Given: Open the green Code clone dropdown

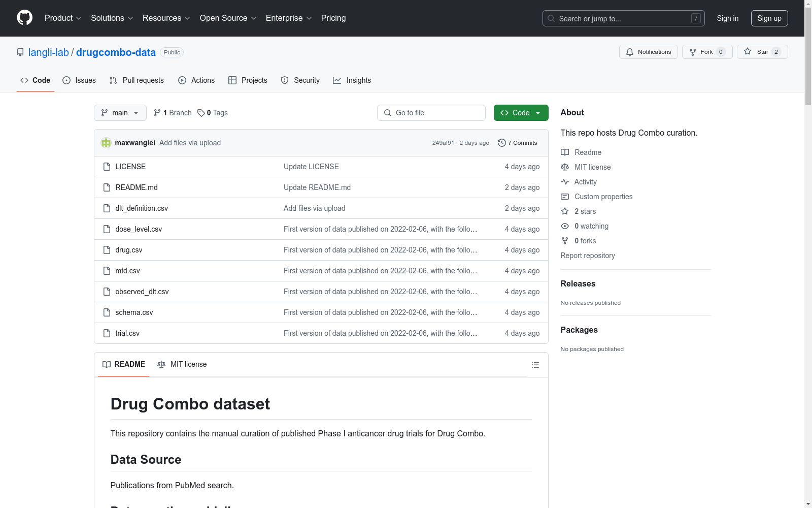Looking at the screenshot, I should pos(521,113).
